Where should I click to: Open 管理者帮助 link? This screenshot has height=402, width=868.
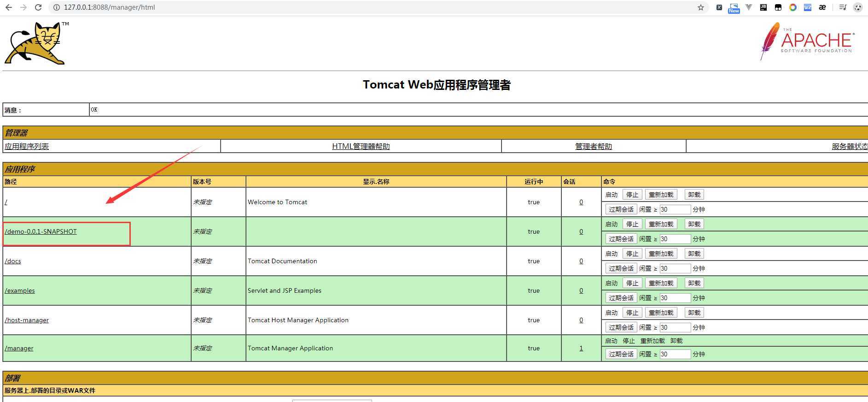pos(594,146)
